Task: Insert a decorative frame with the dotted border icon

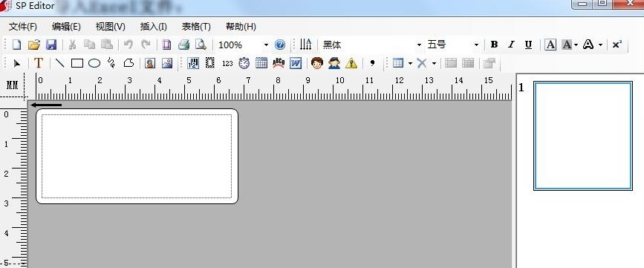Action: click(210, 63)
